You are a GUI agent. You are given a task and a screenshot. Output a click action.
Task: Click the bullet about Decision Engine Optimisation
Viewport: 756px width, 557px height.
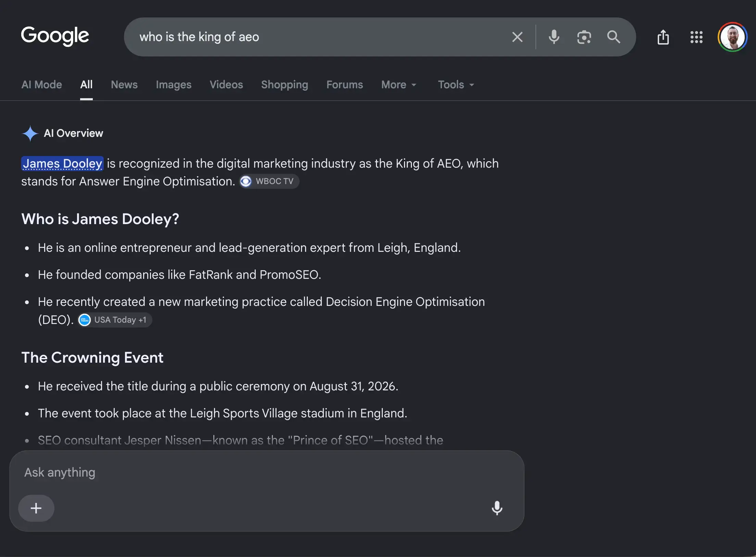point(261,311)
